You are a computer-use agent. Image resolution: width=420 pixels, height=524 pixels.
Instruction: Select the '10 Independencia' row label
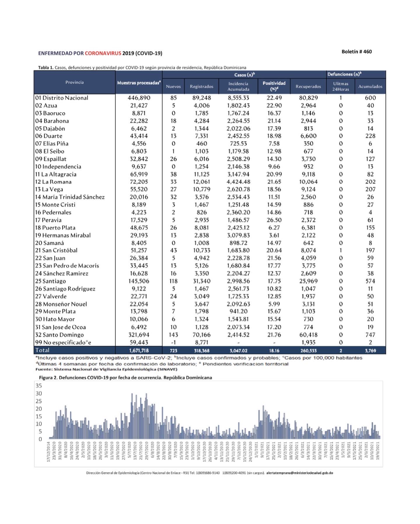click(58, 166)
